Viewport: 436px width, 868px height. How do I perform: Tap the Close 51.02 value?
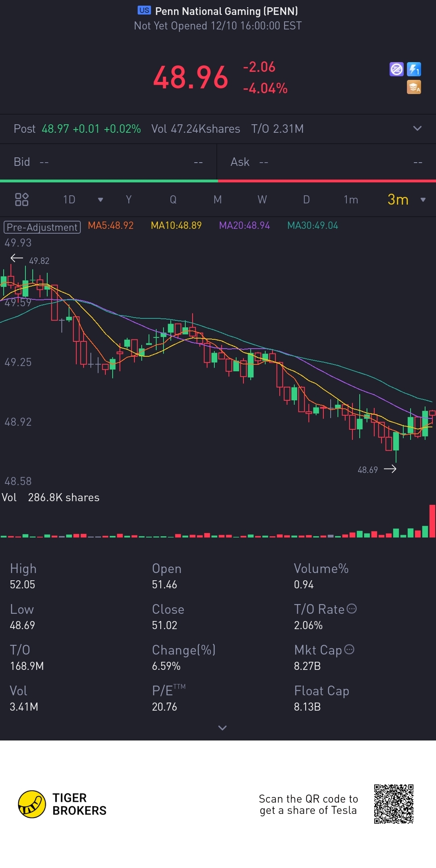(x=164, y=625)
